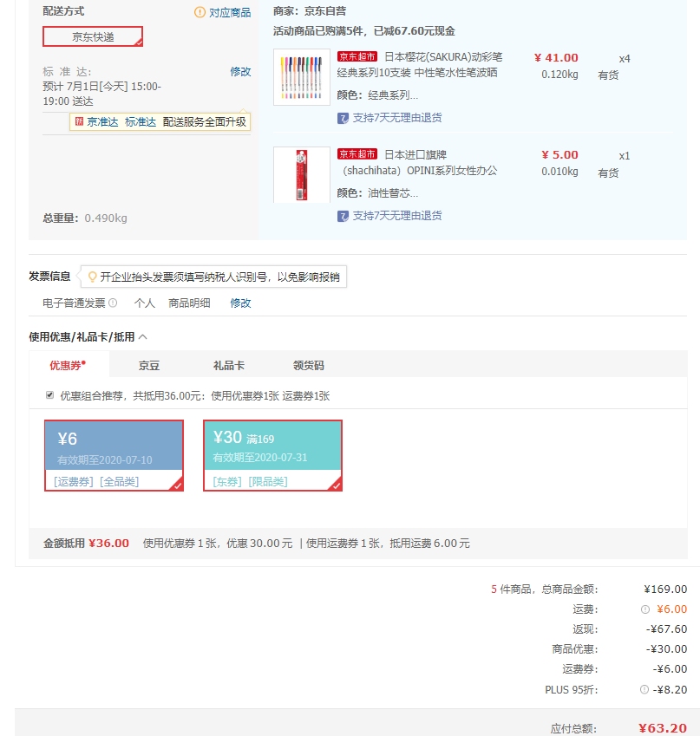This screenshot has height=736, width=700.
Task: Click the 总重量 0.490kg value
Action: coord(106,218)
